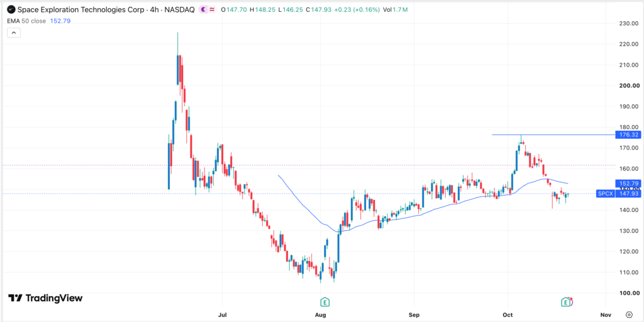
Task: Click the 190.00 price axis label
Action: pyautogui.click(x=630, y=106)
